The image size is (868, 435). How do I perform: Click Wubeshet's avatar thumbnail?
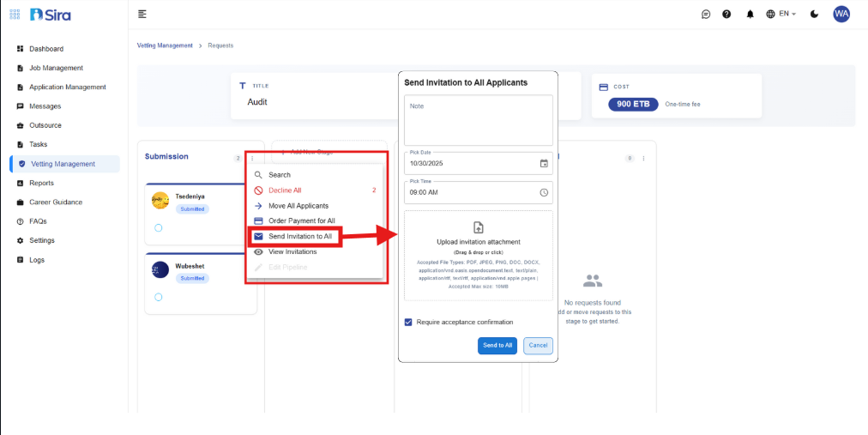pos(160,270)
